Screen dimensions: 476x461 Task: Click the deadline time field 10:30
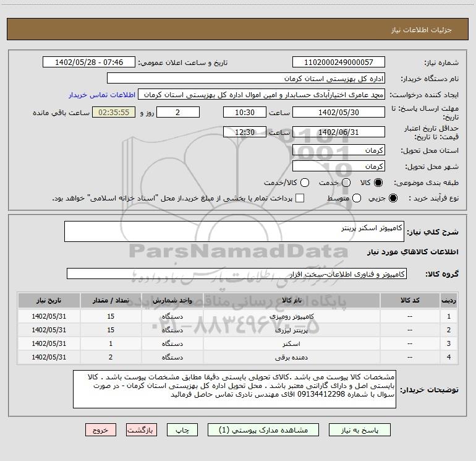tap(245, 112)
